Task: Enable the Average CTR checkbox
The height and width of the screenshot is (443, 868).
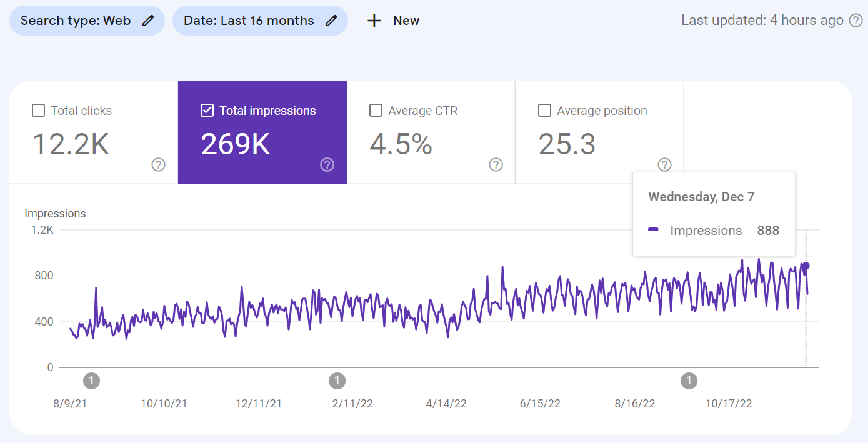Action: pyautogui.click(x=376, y=111)
